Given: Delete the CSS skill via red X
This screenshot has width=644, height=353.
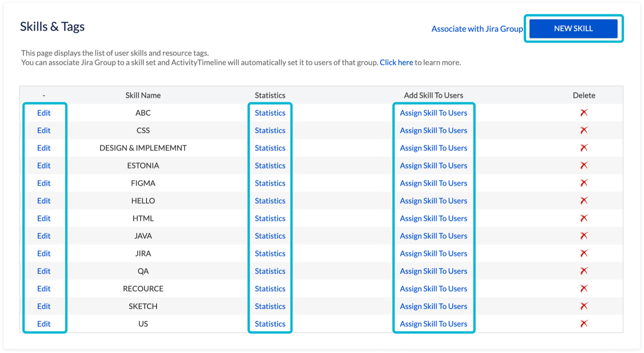Looking at the screenshot, I should tap(584, 130).
